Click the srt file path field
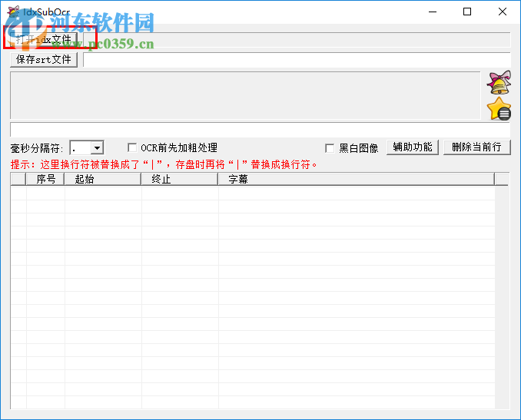The image size is (521, 420). point(297,60)
